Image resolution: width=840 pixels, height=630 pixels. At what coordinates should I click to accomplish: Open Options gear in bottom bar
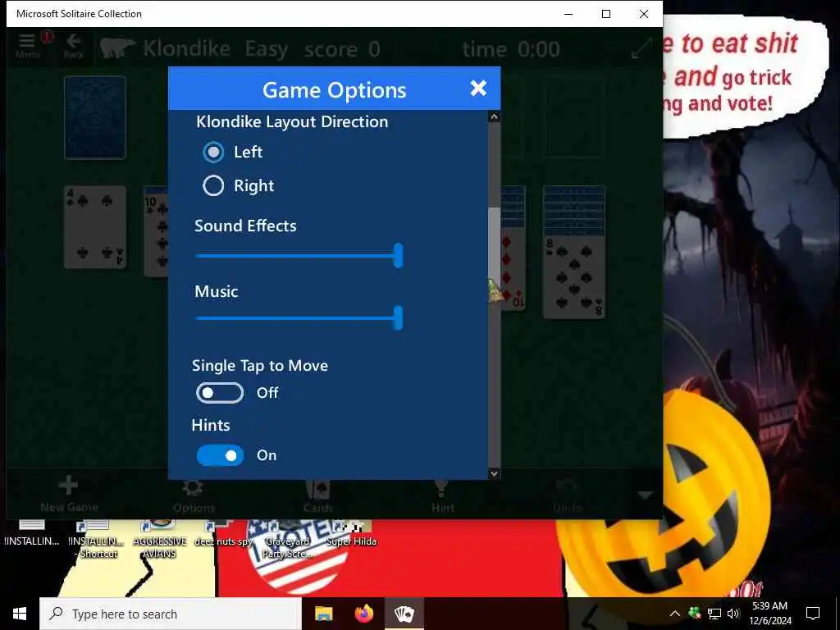(x=194, y=495)
